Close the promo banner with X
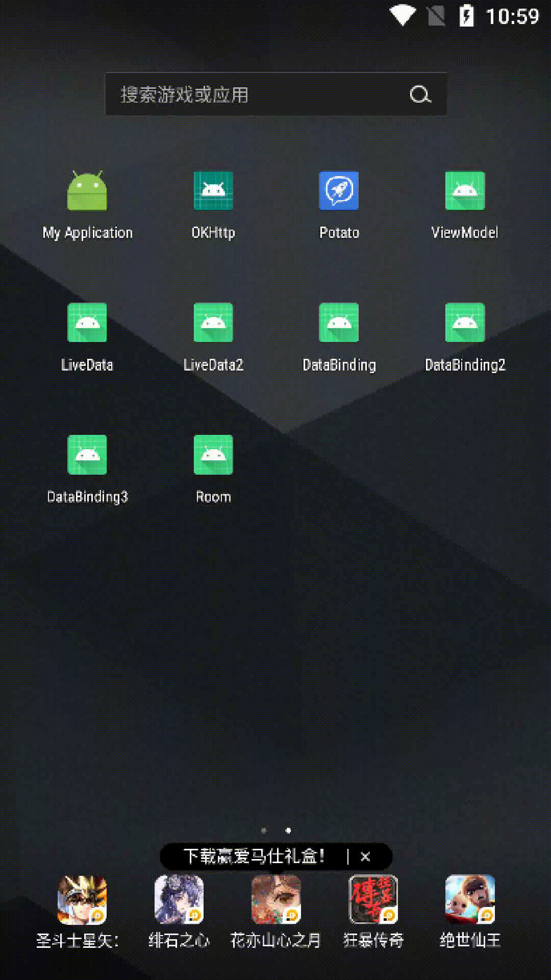Viewport: 551px width, 980px height. click(365, 856)
